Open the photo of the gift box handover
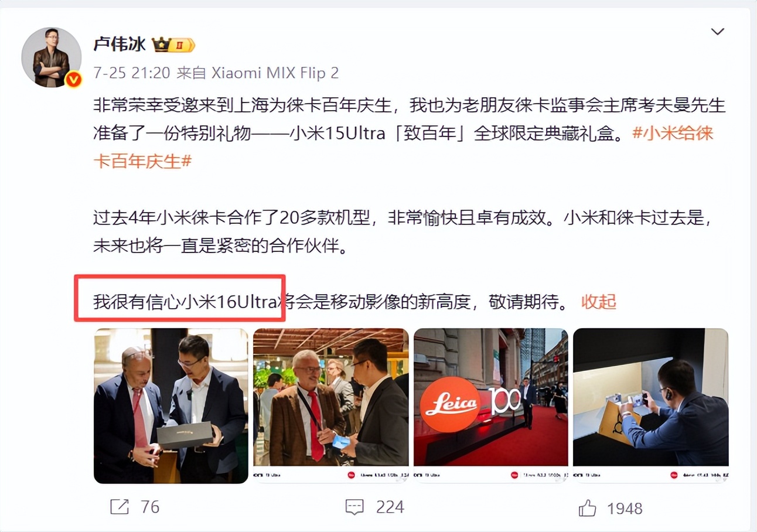 pos(171,405)
